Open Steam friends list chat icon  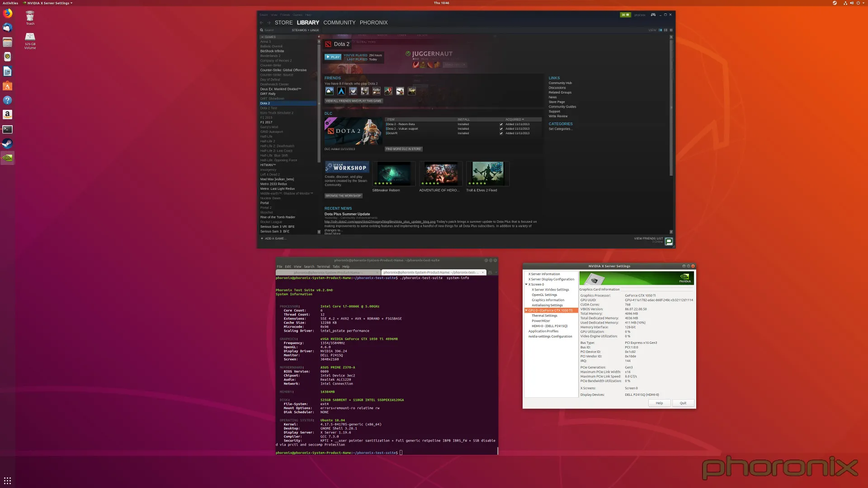(x=669, y=241)
